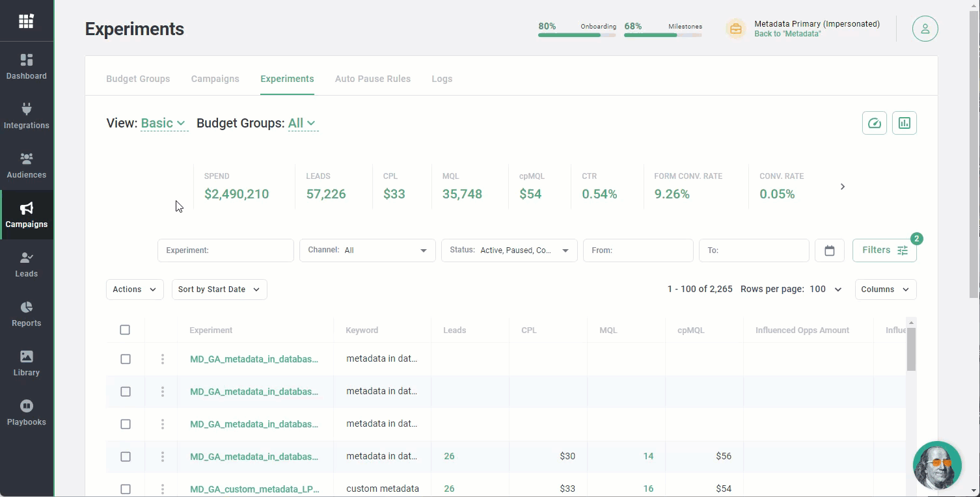
Task: Click the speedometer gauge view icon
Action: [x=874, y=123]
